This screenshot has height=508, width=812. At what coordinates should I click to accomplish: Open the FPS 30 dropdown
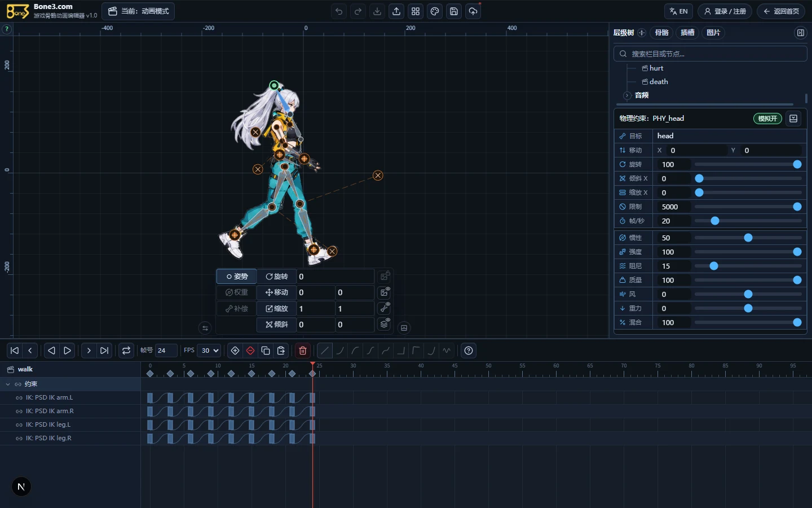point(209,351)
